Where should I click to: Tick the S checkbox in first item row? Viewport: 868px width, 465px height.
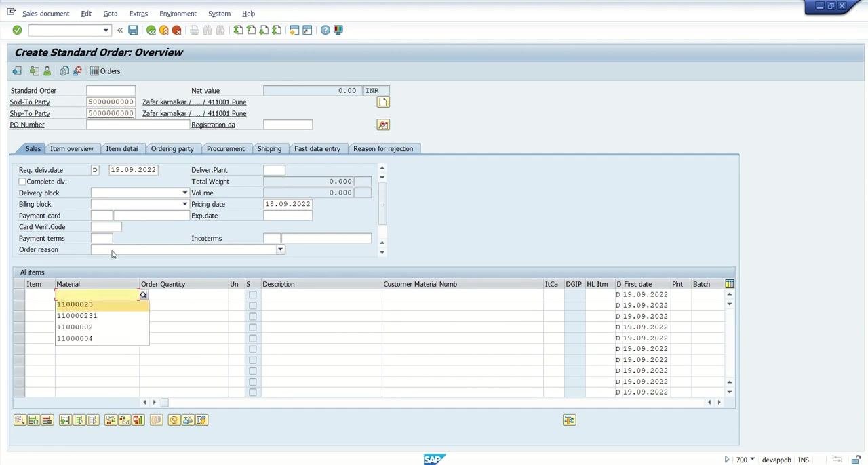click(253, 295)
